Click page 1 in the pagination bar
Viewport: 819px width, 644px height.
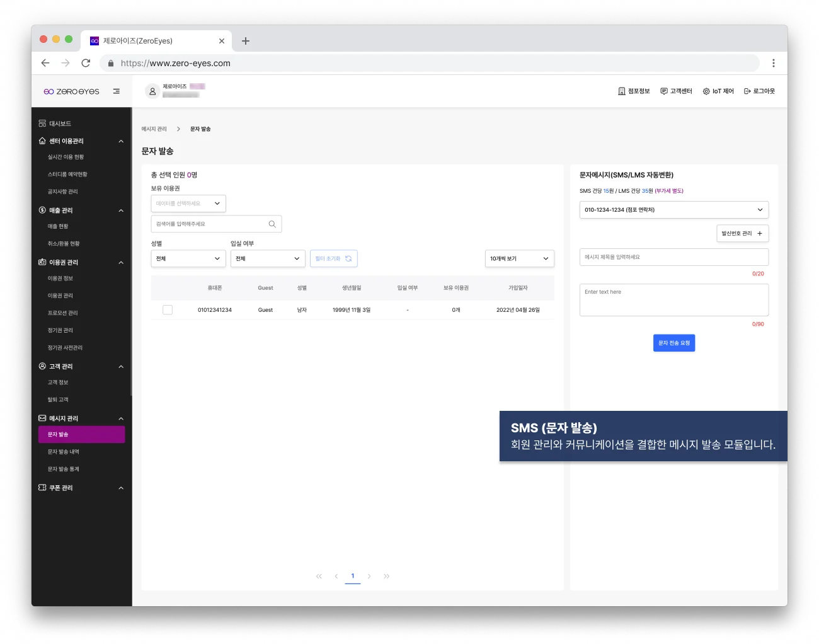(x=353, y=575)
